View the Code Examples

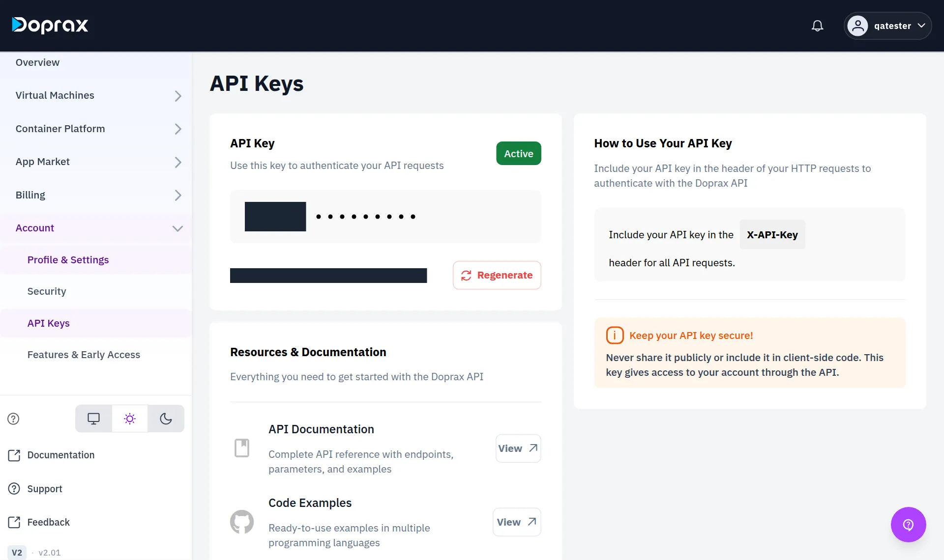click(x=517, y=522)
